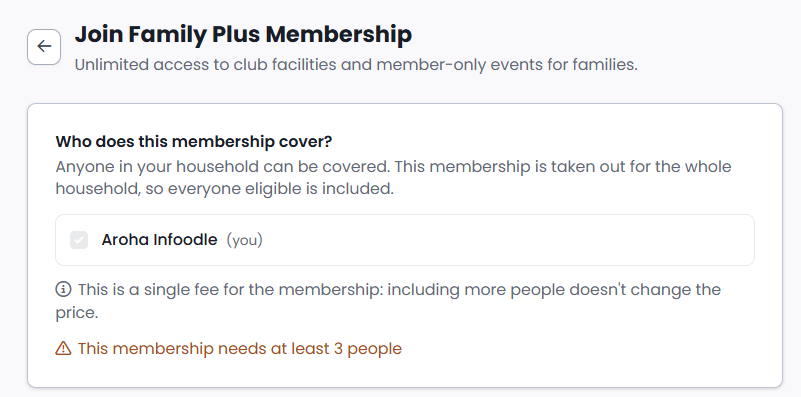The width and height of the screenshot is (801, 397).
Task: Click the "This is a single fee" information text
Action: [x=388, y=301]
